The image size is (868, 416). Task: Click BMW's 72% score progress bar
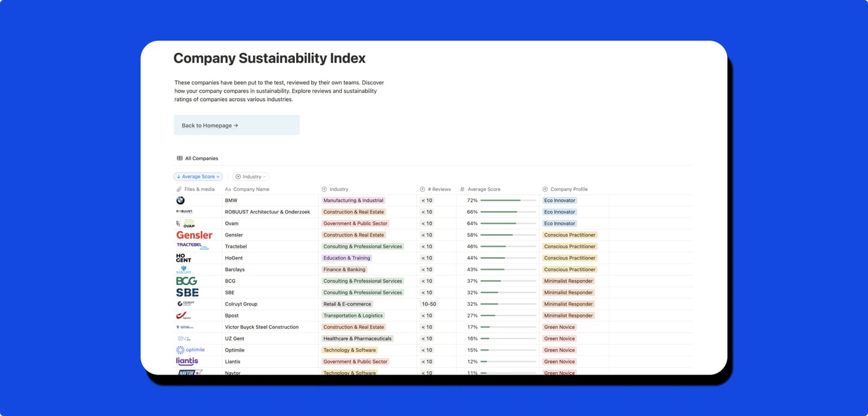pos(508,200)
